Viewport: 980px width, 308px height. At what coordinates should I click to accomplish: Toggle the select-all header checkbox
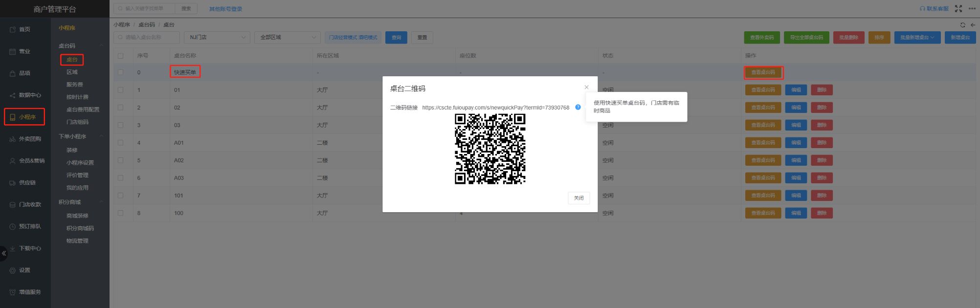120,56
